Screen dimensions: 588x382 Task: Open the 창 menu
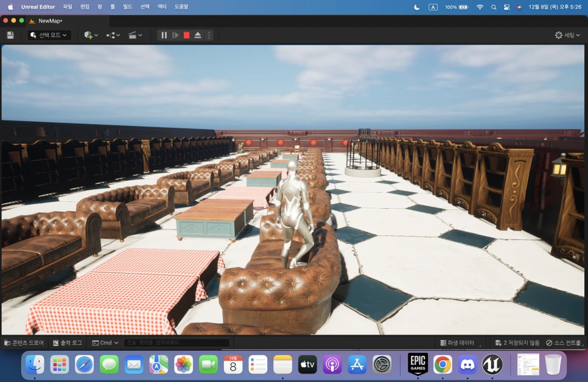click(x=100, y=7)
